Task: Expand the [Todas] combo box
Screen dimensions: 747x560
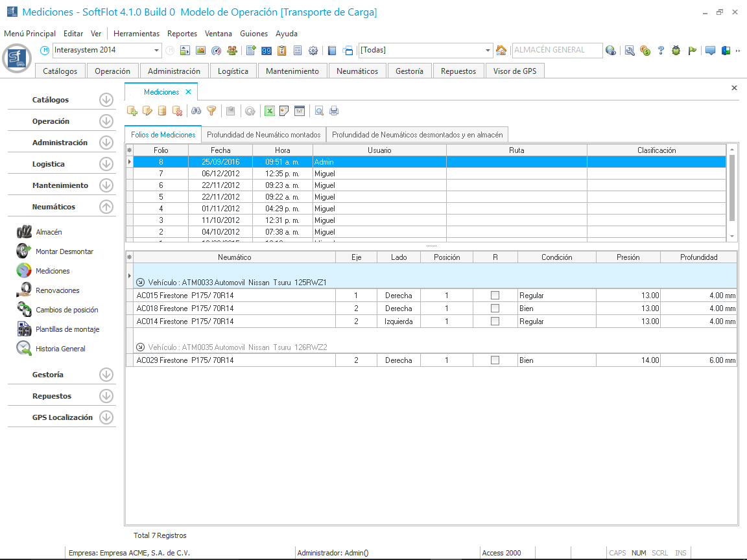Action: pyautogui.click(x=488, y=51)
